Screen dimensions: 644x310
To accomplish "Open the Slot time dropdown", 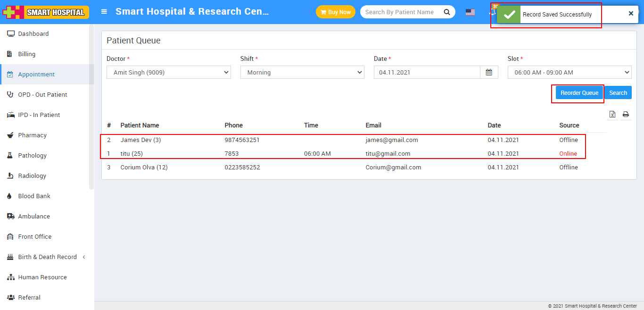I will (x=569, y=72).
